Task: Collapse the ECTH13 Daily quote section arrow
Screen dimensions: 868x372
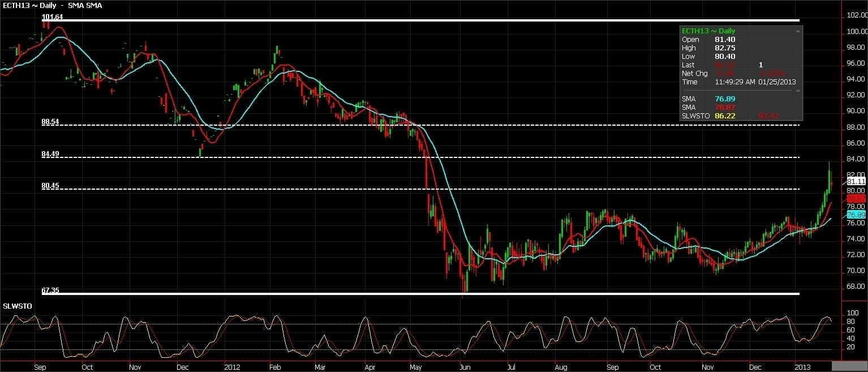Action: (x=797, y=31)
